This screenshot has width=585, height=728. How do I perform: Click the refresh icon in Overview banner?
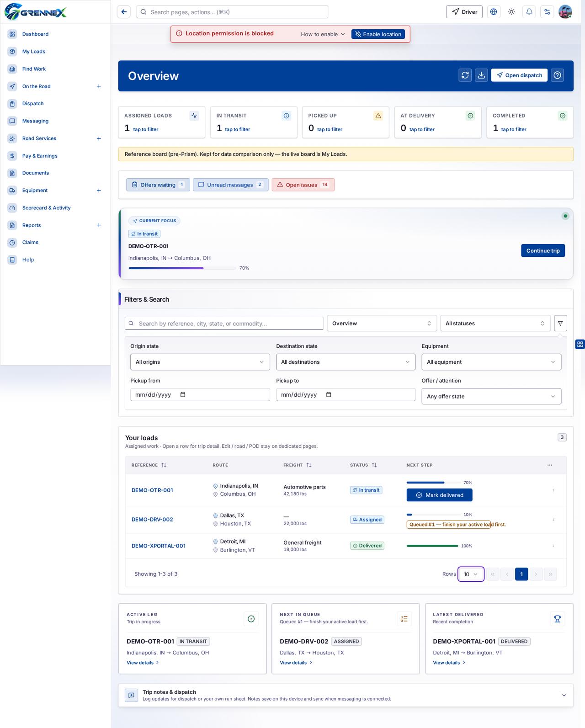pyautogui.click(x=465, y=75)
